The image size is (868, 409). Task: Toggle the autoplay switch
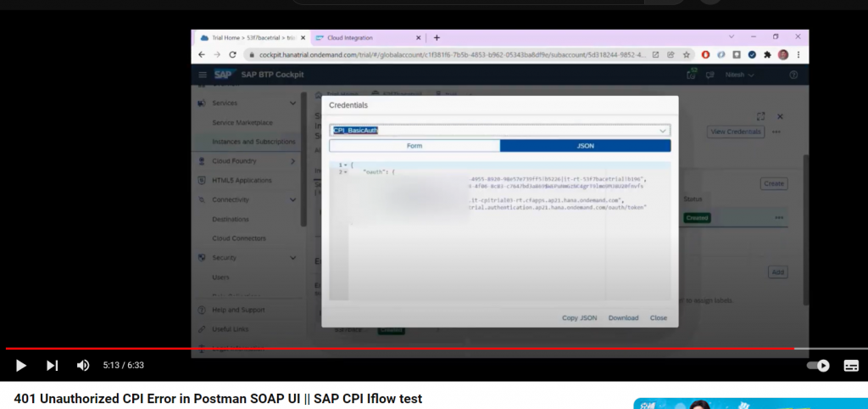[x=818, y=365]
